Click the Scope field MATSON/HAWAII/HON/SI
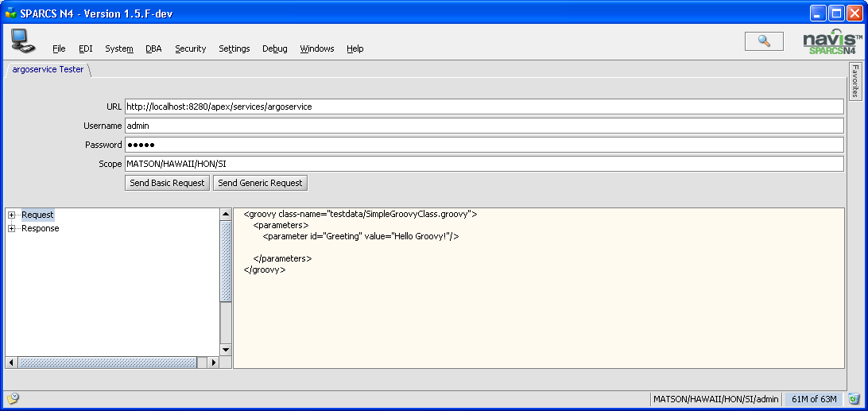Image resolution: width=868 pixels, height=411 pixels. pos(484,164)
